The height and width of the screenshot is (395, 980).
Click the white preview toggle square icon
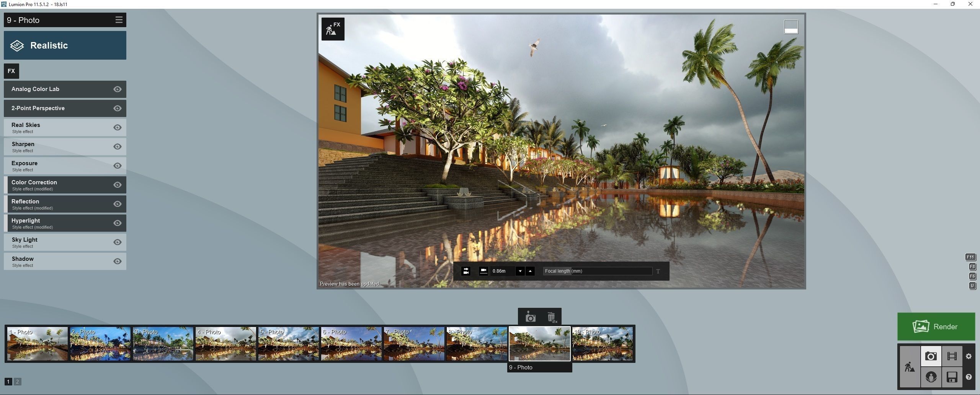click(x=791, y=27)
